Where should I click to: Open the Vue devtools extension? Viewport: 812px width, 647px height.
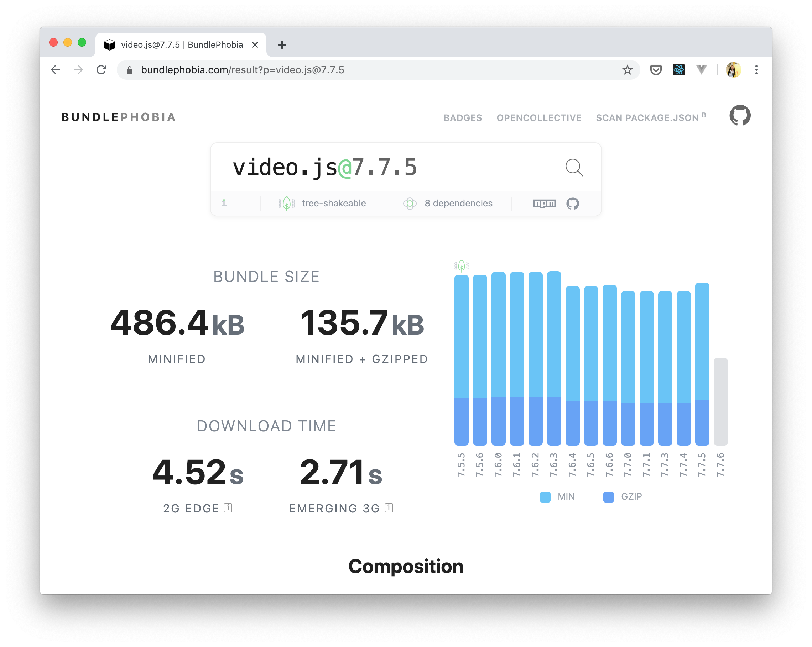click(x=701, y=70)
